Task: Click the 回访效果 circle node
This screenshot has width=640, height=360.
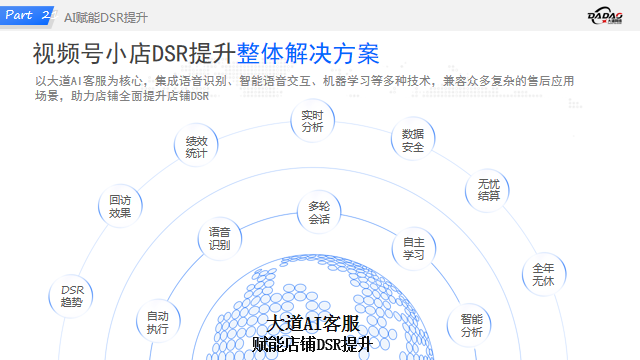Action: [120, 206]
